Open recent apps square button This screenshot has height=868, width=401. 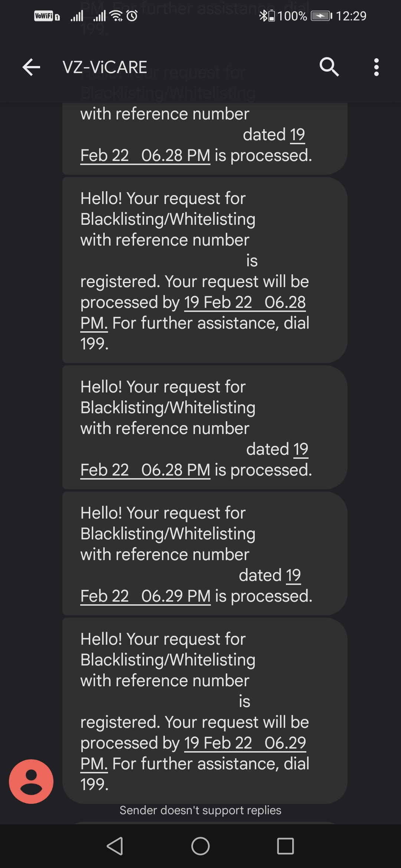coord(285,846)
